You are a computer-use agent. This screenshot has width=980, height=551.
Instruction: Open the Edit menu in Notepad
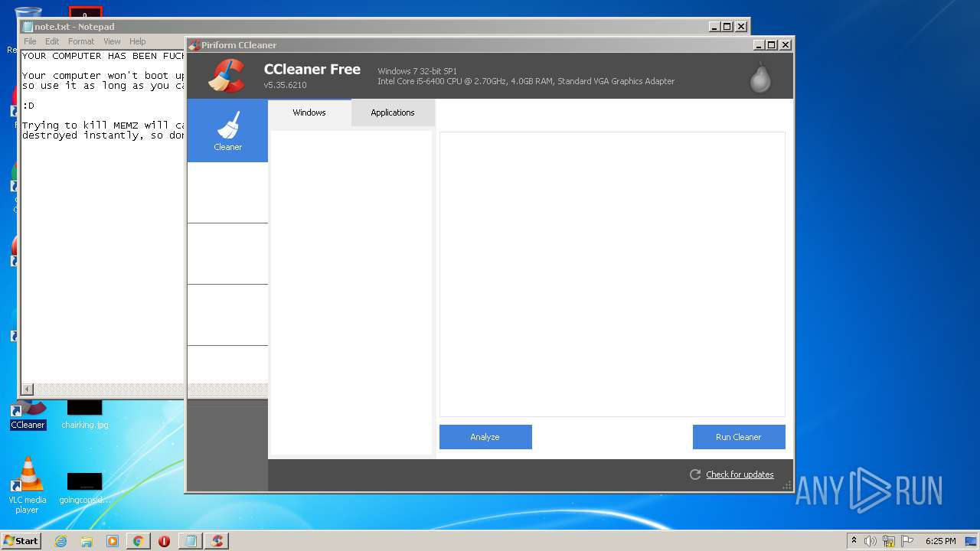pos(52,41)
